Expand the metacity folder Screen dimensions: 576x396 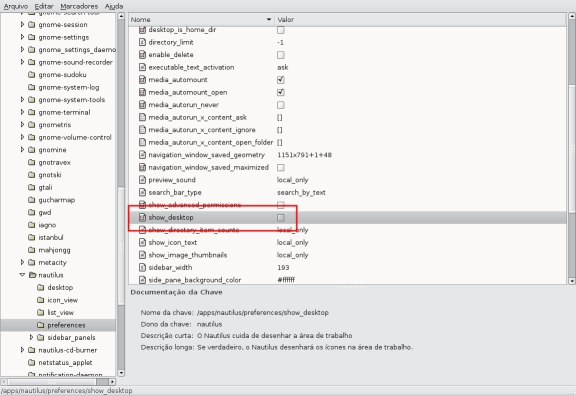(x=22, y=262)
